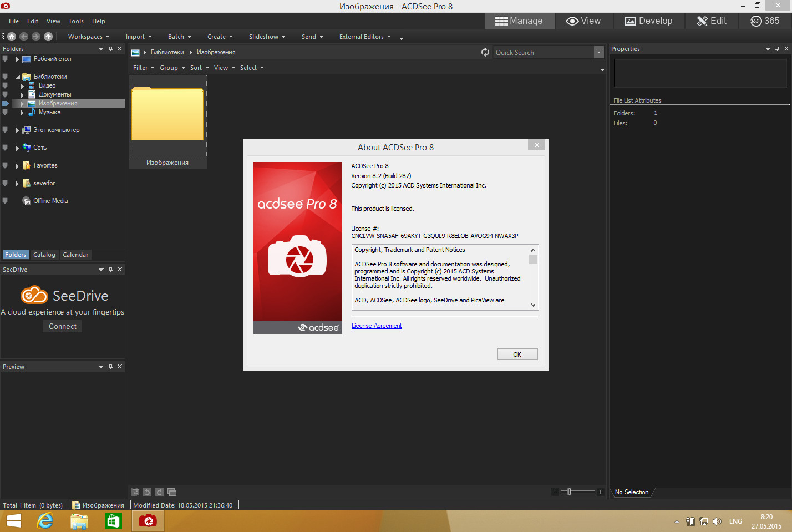Switch to the Catalog pane tab

[44, 255]
